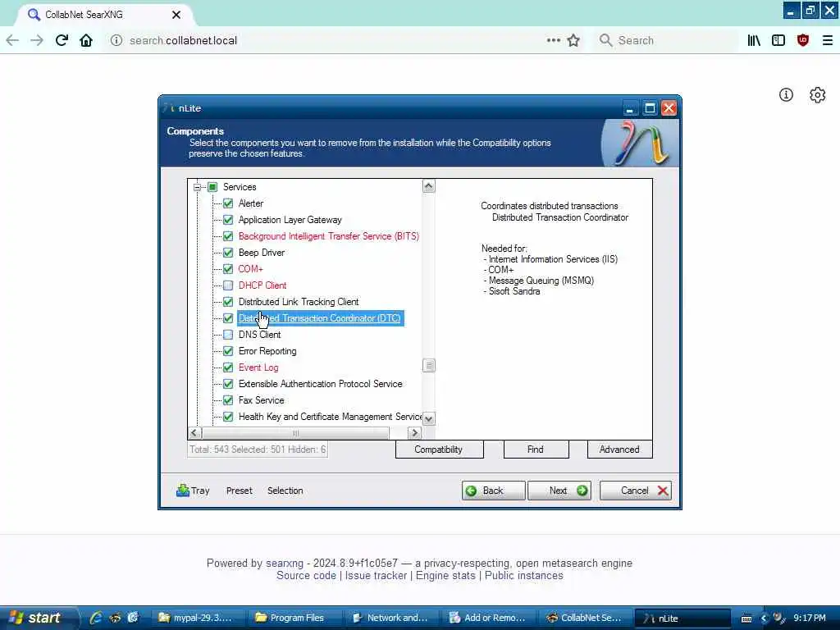The height and width of the screenshot is (630, 840).
Task: Toggle the browser sidebar icon
Action: 778,41
